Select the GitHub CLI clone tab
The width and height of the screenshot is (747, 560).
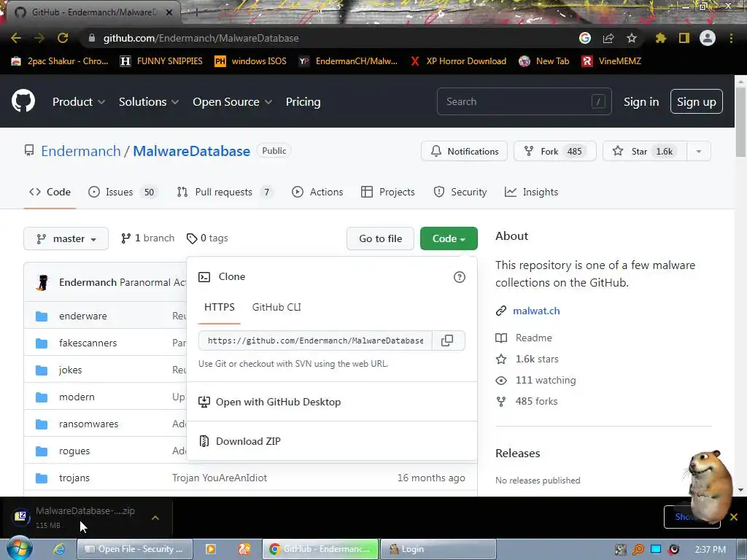pos(276,307)
